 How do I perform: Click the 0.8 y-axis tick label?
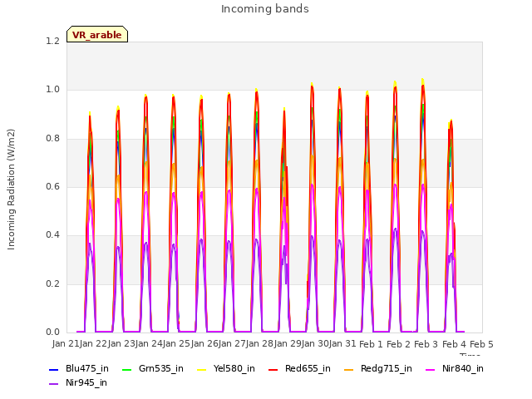click(52, 138)
